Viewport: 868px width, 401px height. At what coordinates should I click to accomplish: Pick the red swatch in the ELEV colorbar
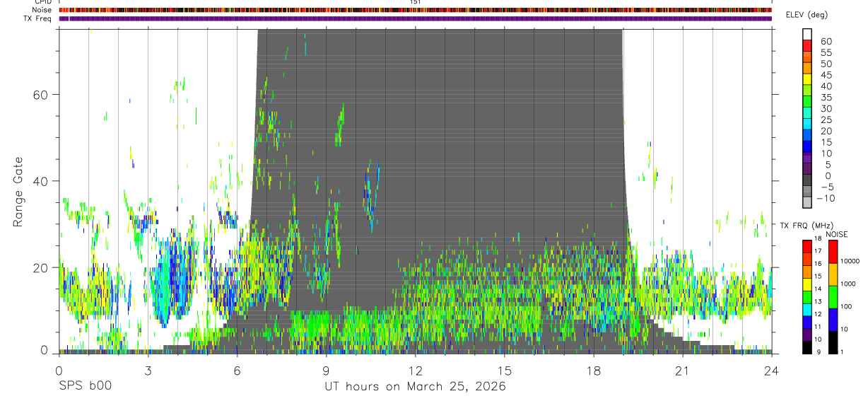click(807, 45)
